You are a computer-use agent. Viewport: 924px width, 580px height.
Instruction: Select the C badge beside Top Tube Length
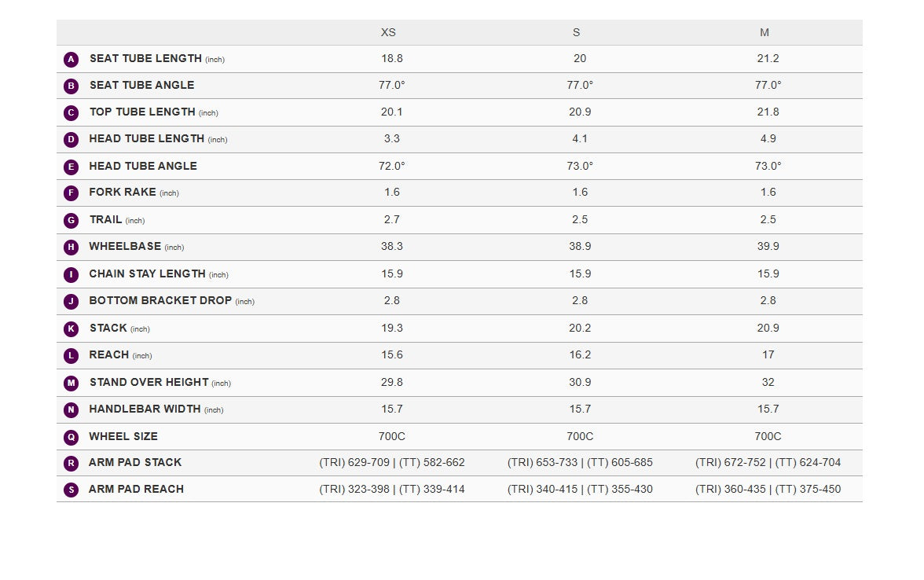coord(71,112)
